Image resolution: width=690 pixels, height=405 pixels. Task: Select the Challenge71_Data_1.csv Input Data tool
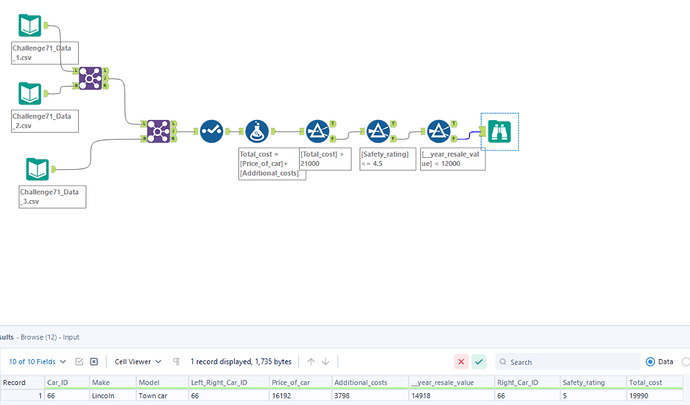[x=30, y=25]
